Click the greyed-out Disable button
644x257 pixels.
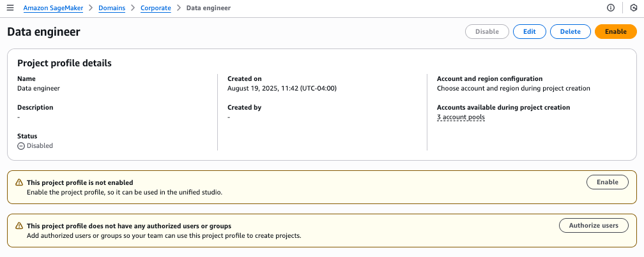click(487, 31)
